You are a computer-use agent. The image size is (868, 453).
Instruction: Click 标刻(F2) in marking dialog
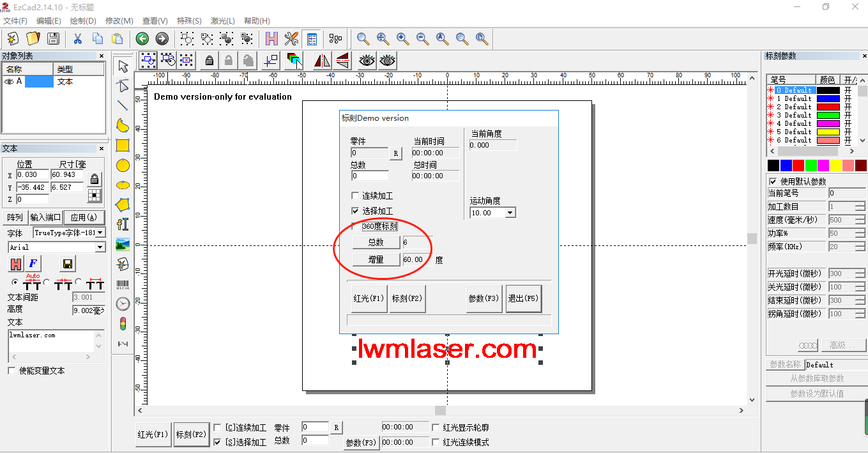pos(407,298)
